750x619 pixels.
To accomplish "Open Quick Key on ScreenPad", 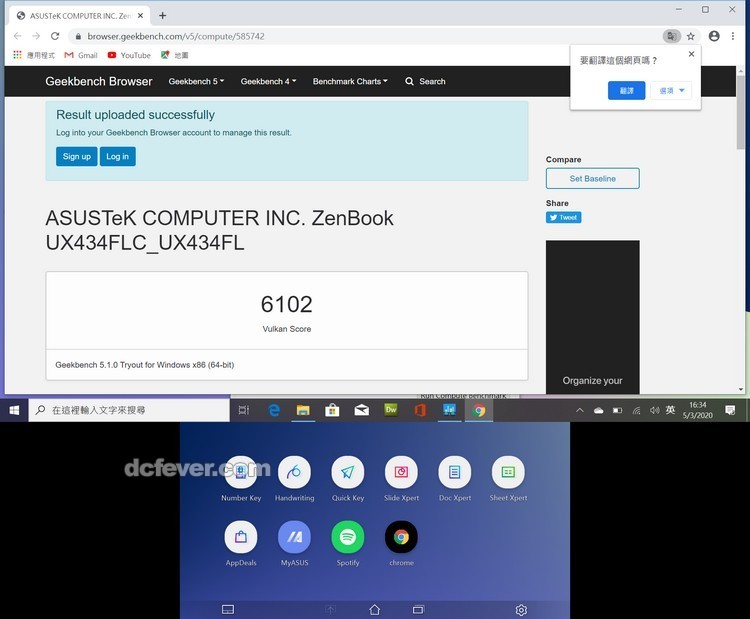I will pos(348,473).
